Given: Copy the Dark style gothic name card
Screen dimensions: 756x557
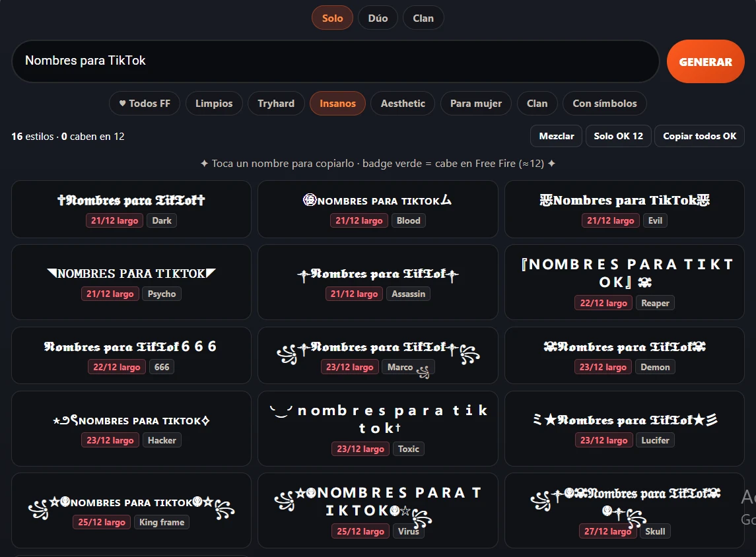Looking at the screenshot, I should point(131,209).
